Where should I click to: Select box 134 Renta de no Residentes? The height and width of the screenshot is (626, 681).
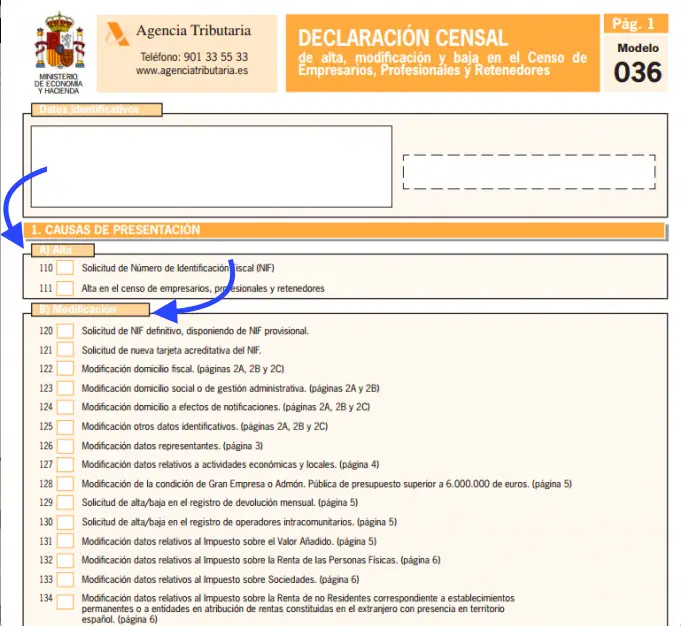click(65, 602)
